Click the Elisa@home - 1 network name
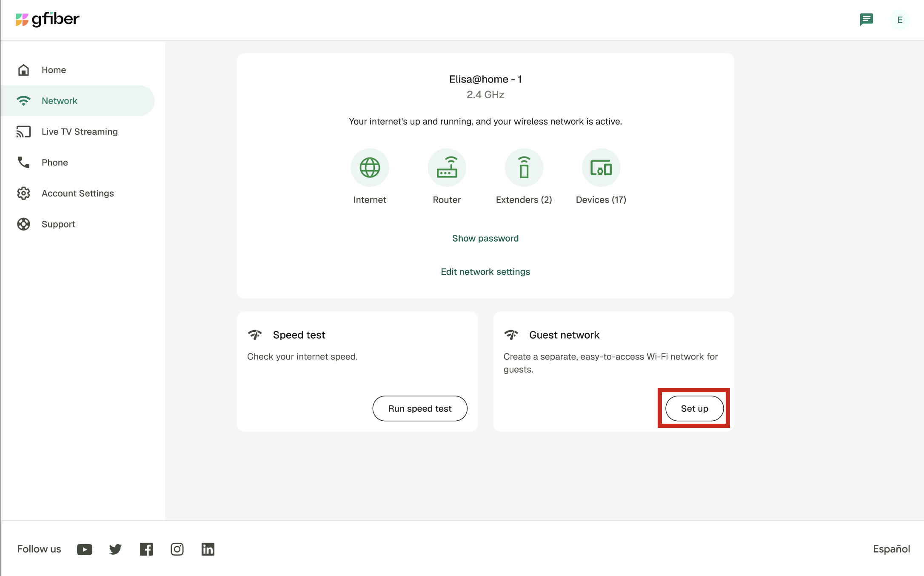Screen dimensions: 924x576 (485, 79)
